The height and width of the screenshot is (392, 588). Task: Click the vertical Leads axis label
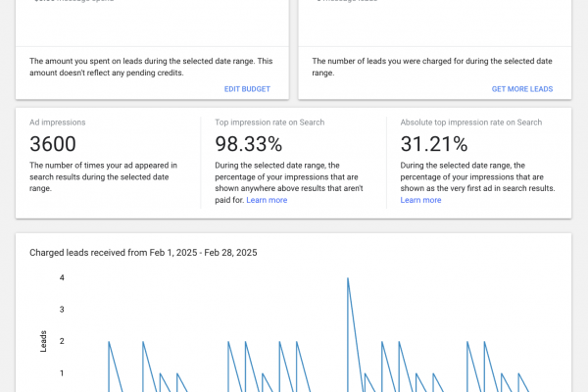43,341
